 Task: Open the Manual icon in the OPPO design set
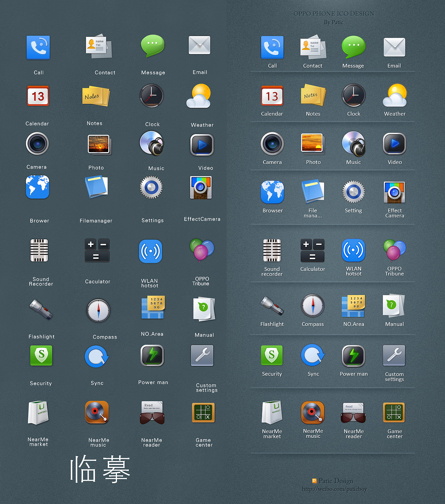pyautogui.click(x=394, y=305)
